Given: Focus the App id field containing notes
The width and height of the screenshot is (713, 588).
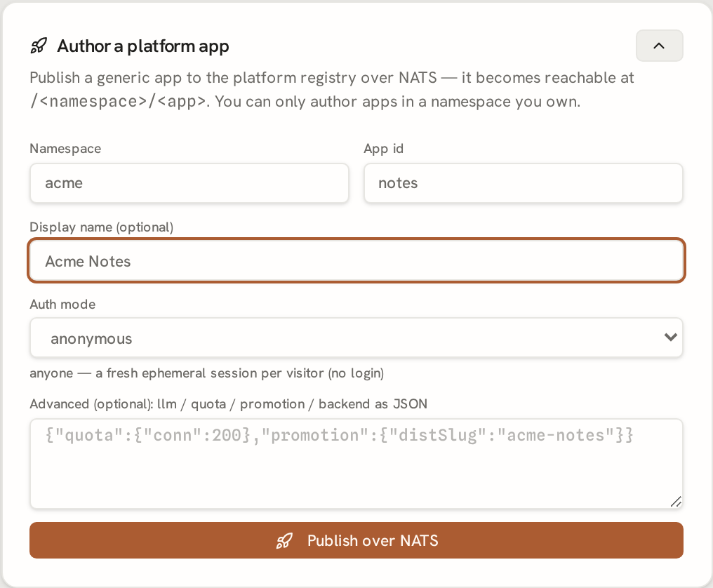Looking at the screenshot, I should (523, 183).
